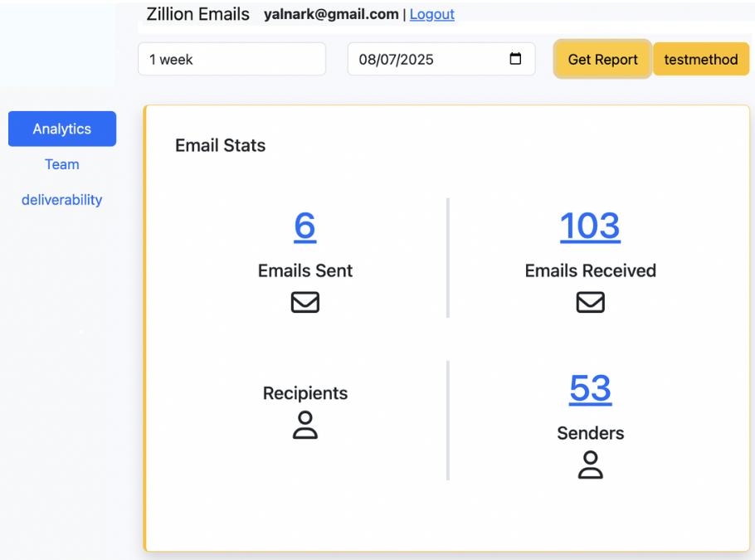755x560 pixels.
Task: Click the Recipients label
Action: [304, 393]
